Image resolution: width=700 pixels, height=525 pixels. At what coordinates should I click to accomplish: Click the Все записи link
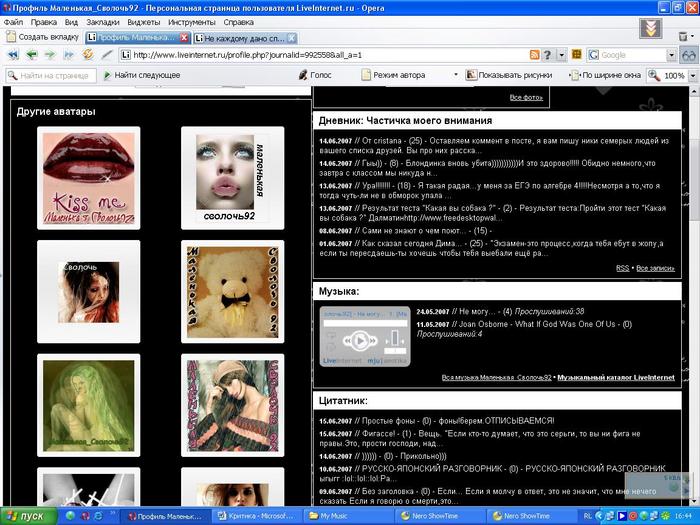click(655, 268)
